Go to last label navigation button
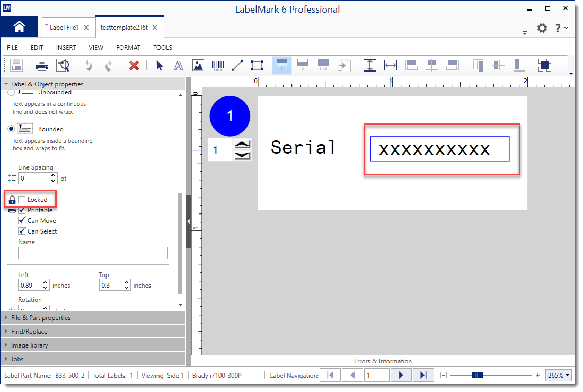 (x=423, y=375)
